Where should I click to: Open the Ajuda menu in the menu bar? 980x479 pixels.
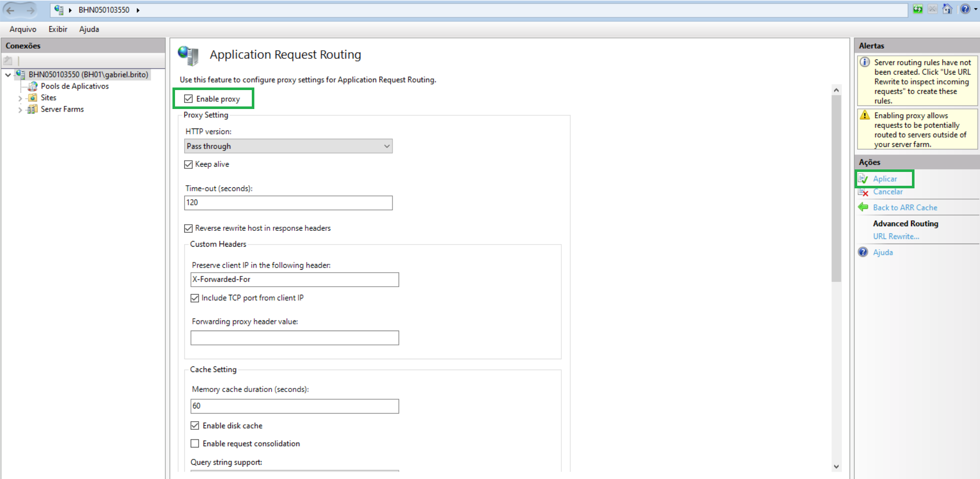click(x=89, y=29)
